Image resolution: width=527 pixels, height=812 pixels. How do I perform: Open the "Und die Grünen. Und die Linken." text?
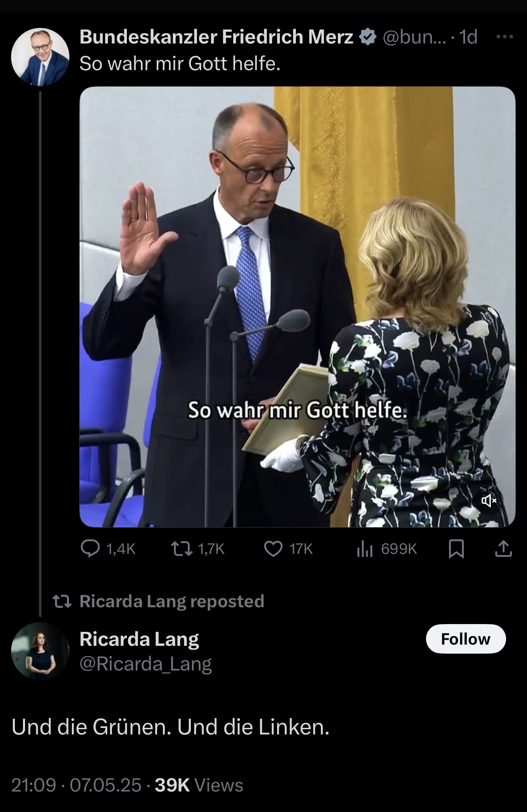tap(170, 727)
